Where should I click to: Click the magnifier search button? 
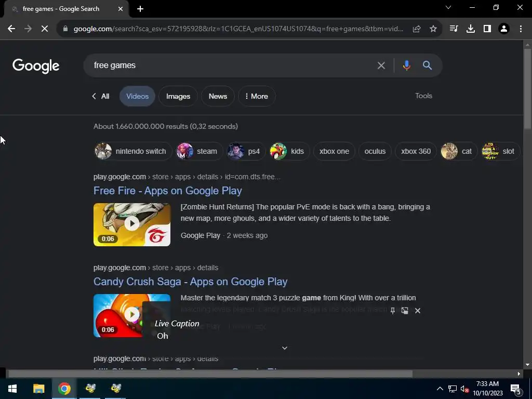click(428, 65)
